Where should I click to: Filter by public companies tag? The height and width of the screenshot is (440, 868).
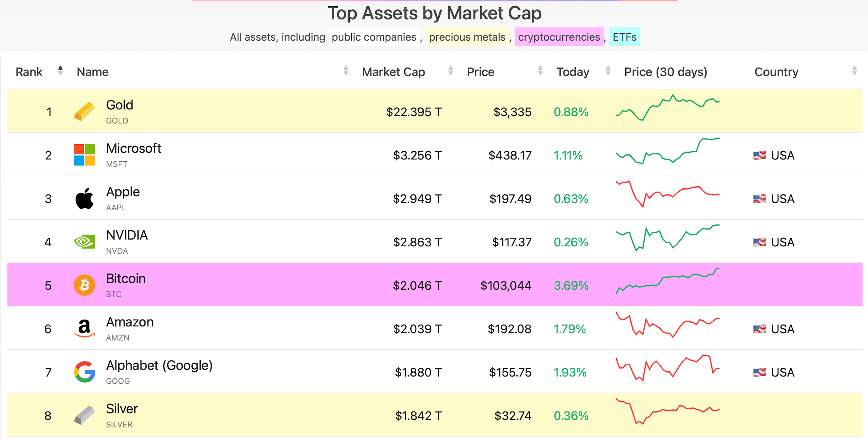point(374,37)
